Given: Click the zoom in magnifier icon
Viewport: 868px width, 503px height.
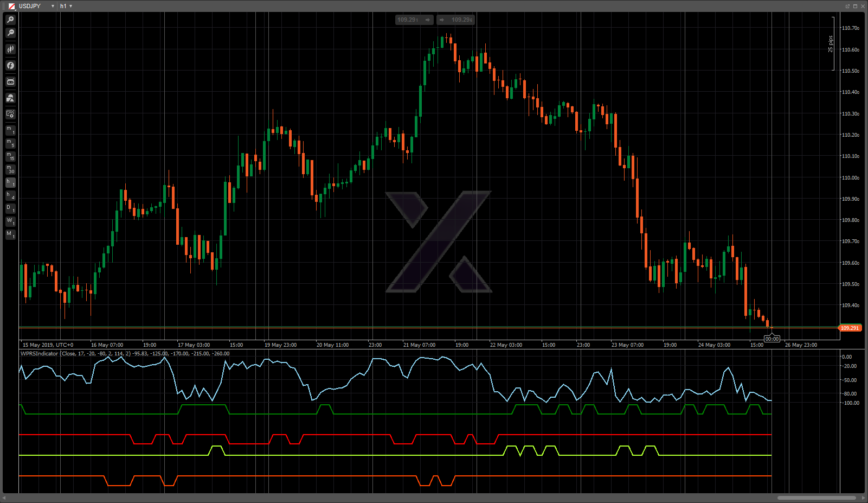Looking at the screenshot, I should pyautogui.click(x=10, y=20).
